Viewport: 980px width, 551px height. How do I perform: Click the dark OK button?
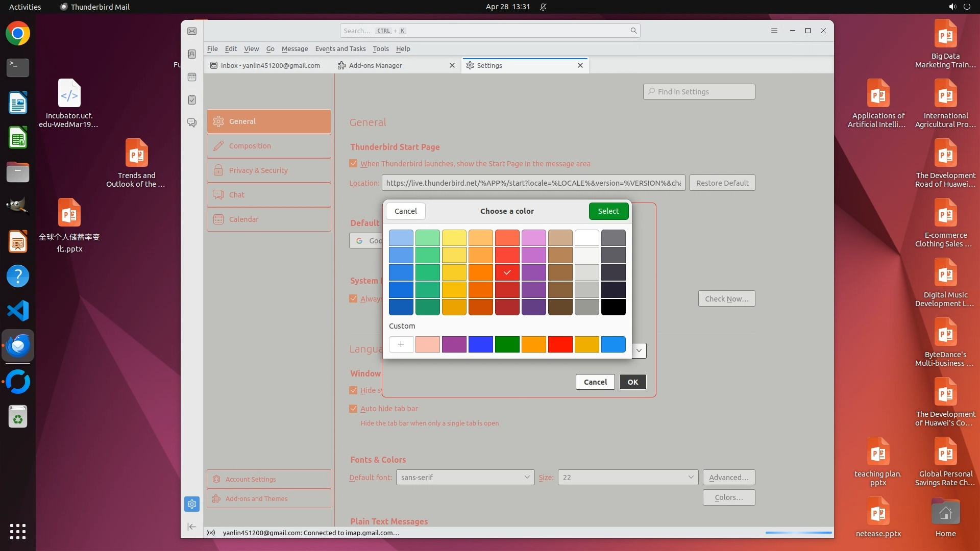(x=632, y=382)
